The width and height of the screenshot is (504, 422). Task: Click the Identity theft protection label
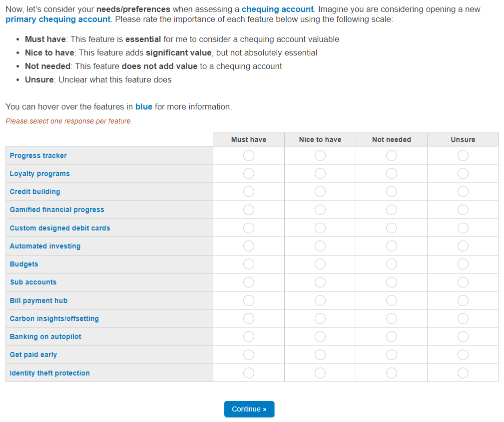tap(50, 373)
